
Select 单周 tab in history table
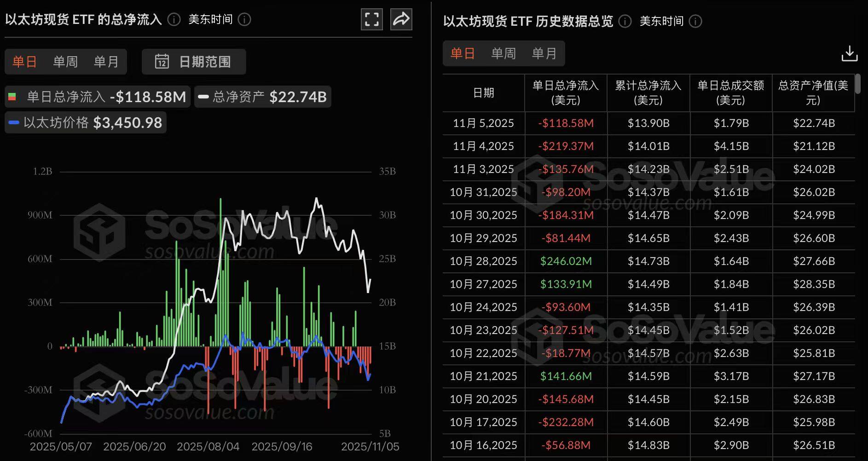(x=503, y=53)
